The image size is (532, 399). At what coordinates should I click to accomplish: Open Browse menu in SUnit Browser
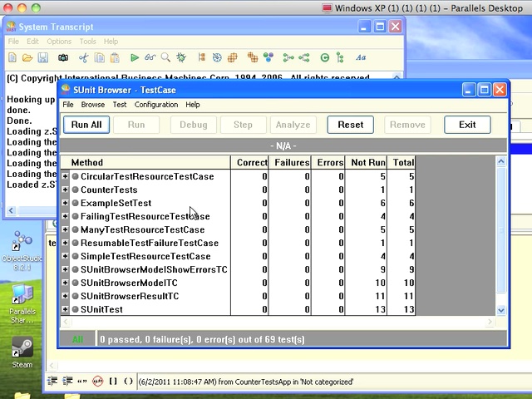92,105
